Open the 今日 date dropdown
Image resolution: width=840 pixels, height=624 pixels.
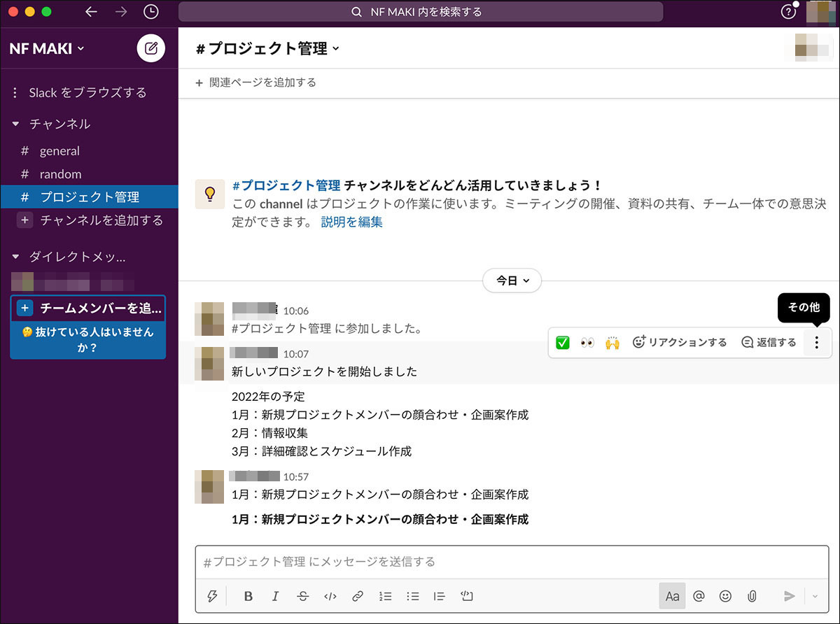tap(512, 281)
